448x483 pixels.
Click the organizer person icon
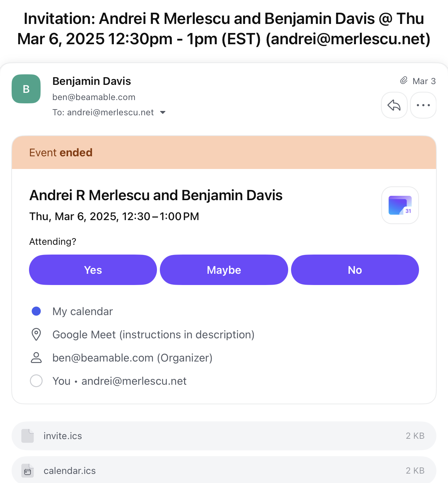(x=36, y=358)
